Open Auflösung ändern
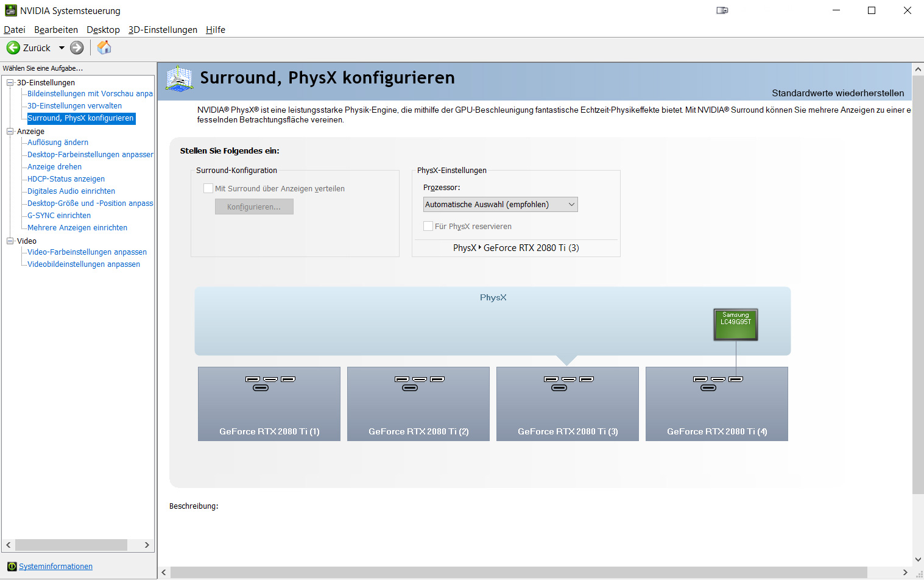The height and width of the screenshot is (580, 924). 58,143
